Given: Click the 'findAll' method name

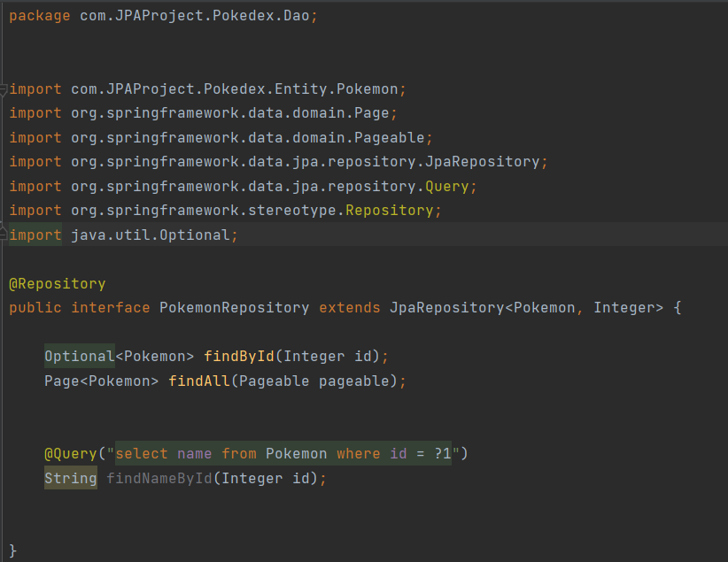Looking at the screenshot, I should pos(199,381).
